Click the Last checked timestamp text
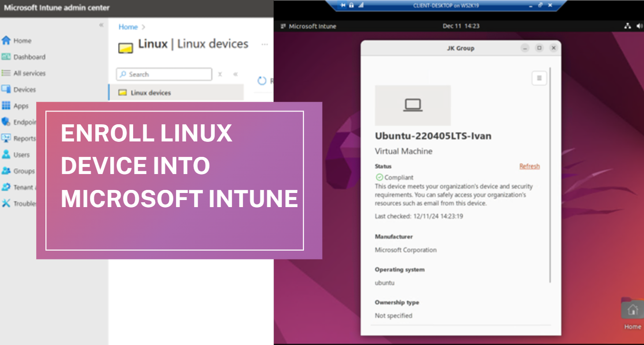This screenshot has width=644, height=345. coord(419,216)
